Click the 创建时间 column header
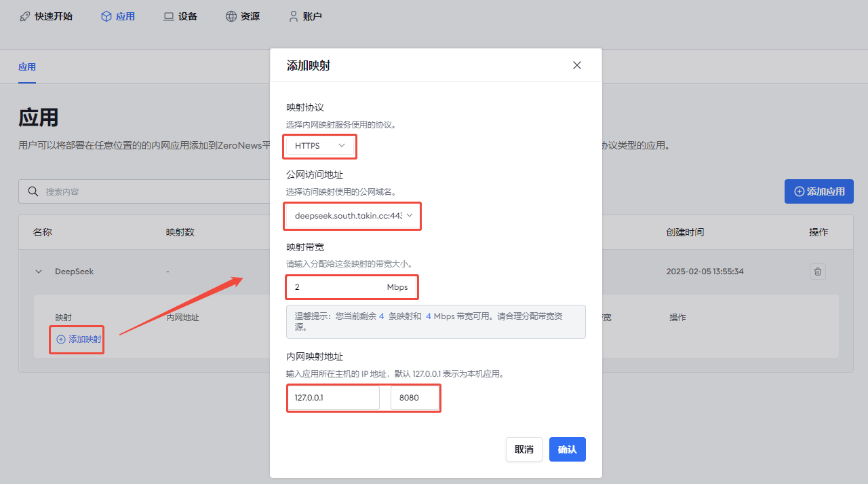The image size is (868, 484). coord(685,232)
